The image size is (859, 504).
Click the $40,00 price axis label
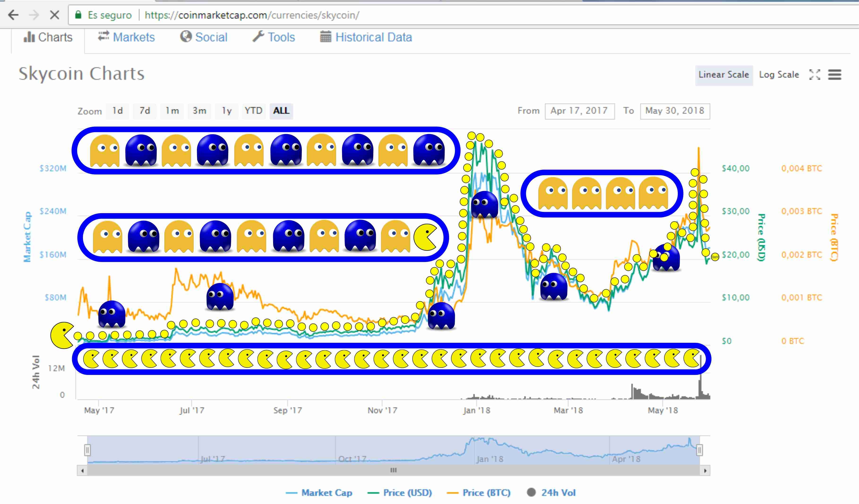(x=736, y=169)
